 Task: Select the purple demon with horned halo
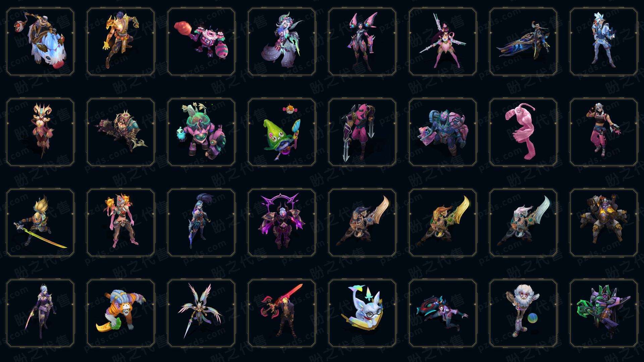[282, 223]
